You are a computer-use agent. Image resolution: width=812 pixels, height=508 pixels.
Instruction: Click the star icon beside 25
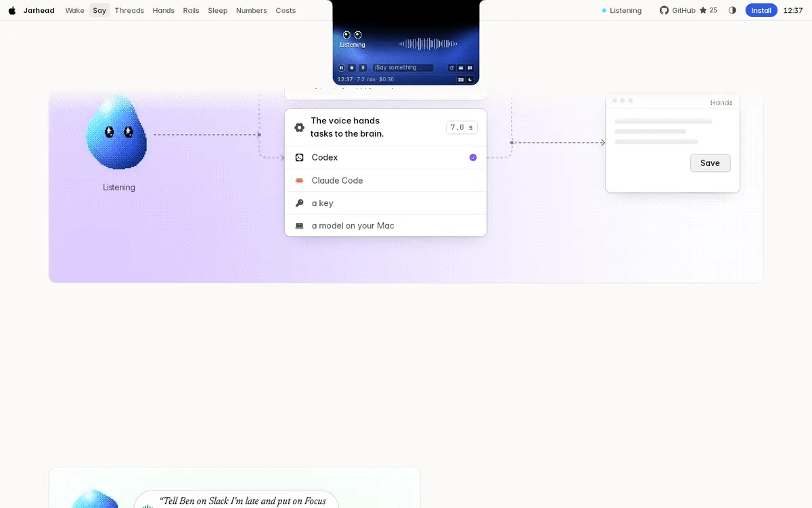[x=703, y=10]
